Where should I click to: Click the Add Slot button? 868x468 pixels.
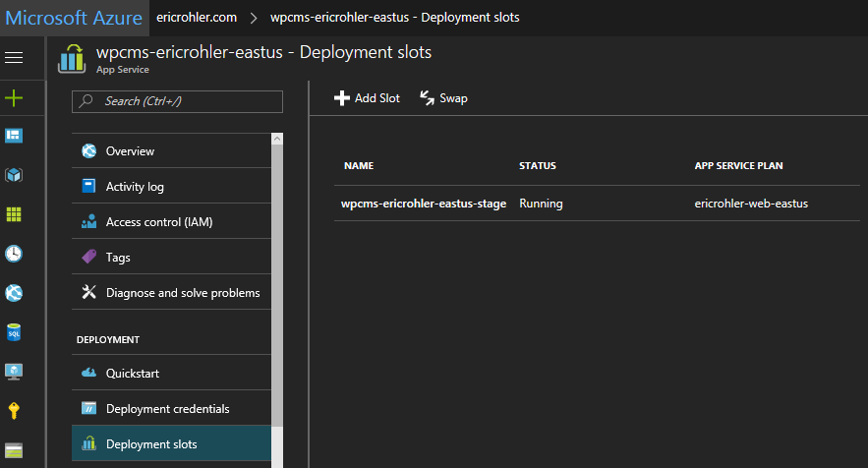coord(367,98)
